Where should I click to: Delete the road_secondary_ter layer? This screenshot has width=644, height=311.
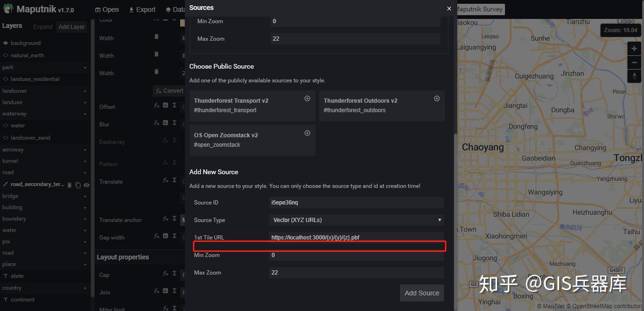(70, 185)
